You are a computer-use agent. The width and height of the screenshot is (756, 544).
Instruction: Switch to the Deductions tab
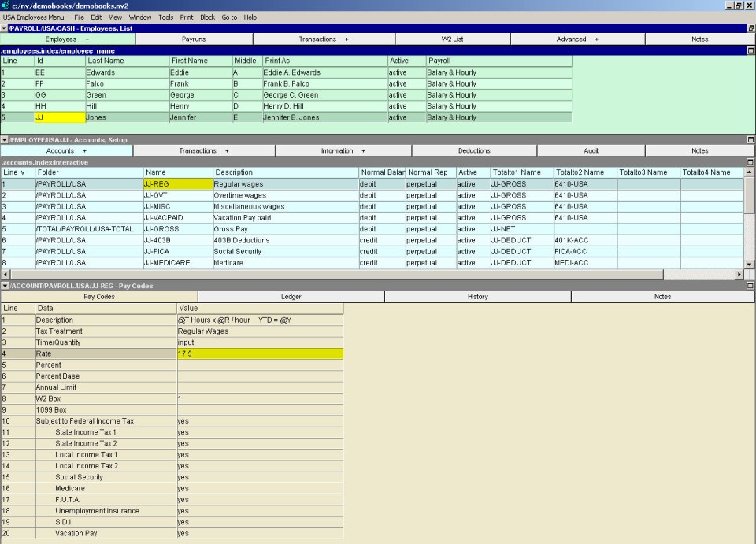(x=473, y=150)
